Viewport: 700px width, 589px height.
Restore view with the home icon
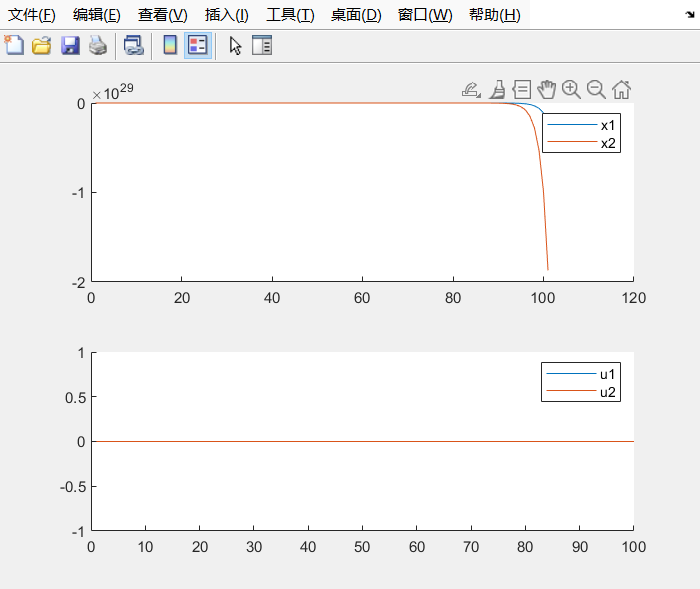point(621,89)
